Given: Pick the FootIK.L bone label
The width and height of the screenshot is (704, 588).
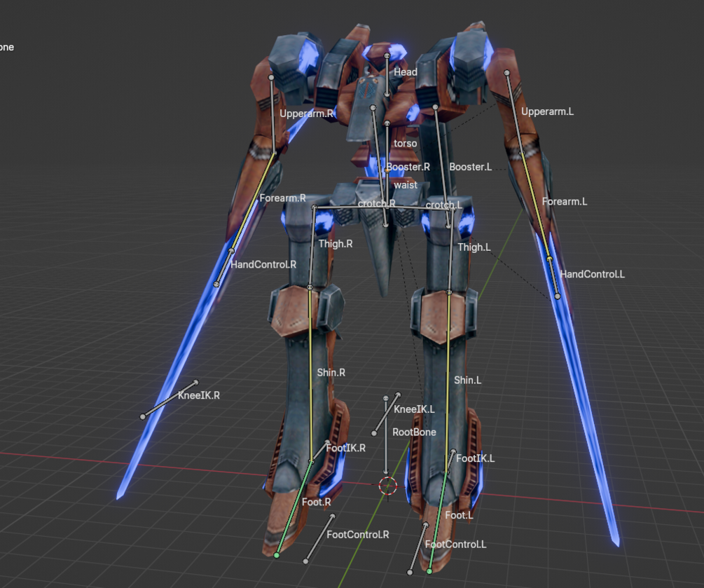Looking at the screenshot, I should pyautogui.click(x=475, y=458).
